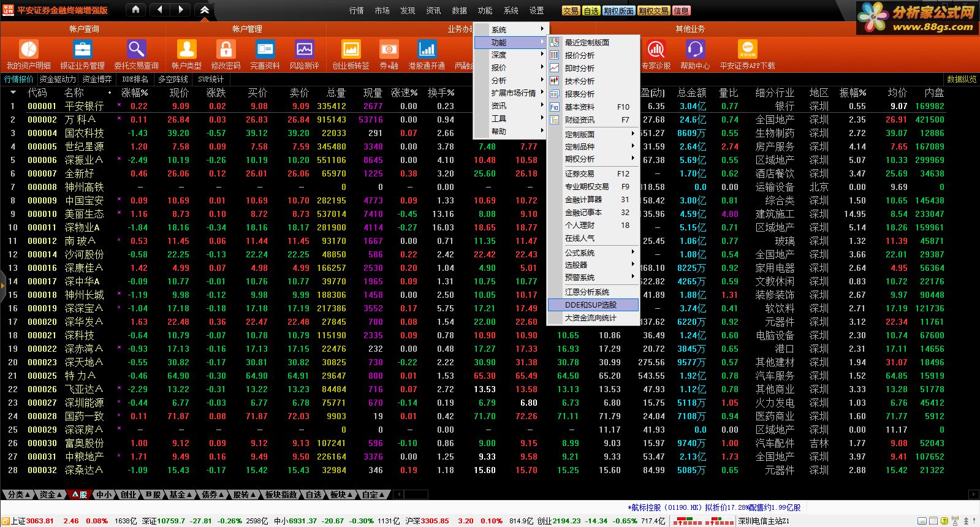
Task: Select 基本资料 F10 icon
Action: click(555, 107)
